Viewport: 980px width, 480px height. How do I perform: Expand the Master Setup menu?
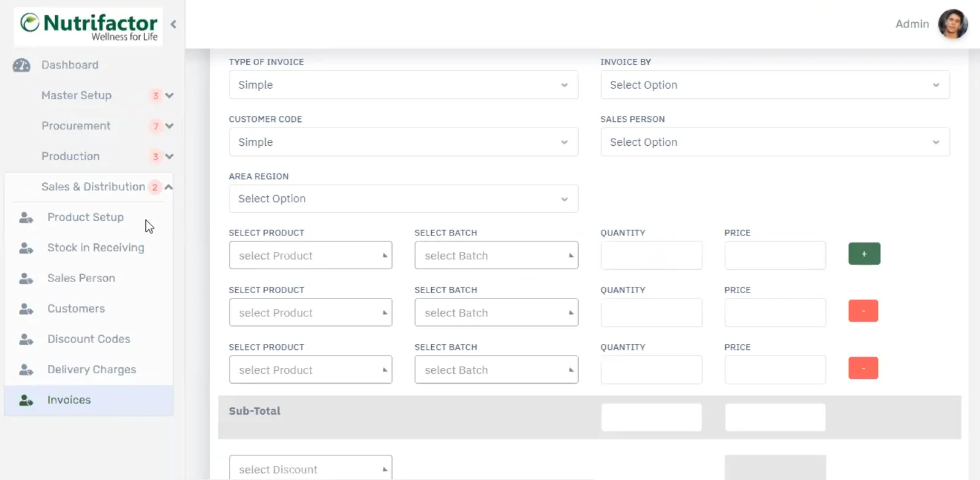[169, 96]
